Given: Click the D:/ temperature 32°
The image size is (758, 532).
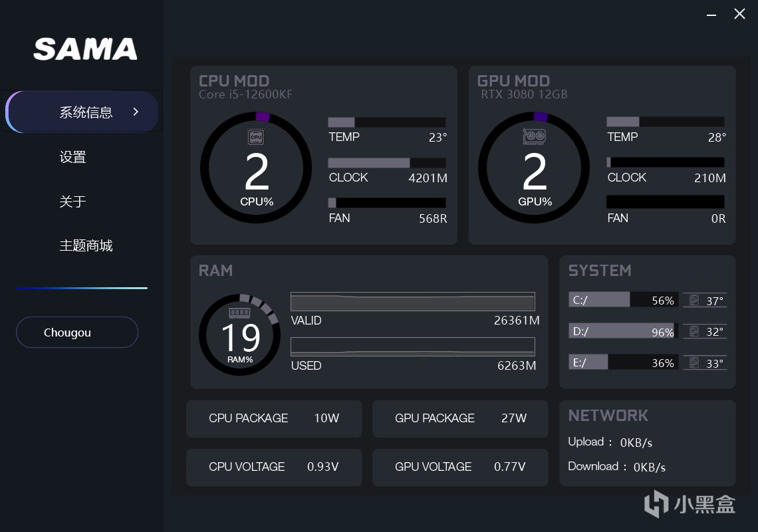Looking at the screenshot, I should 715,332.
